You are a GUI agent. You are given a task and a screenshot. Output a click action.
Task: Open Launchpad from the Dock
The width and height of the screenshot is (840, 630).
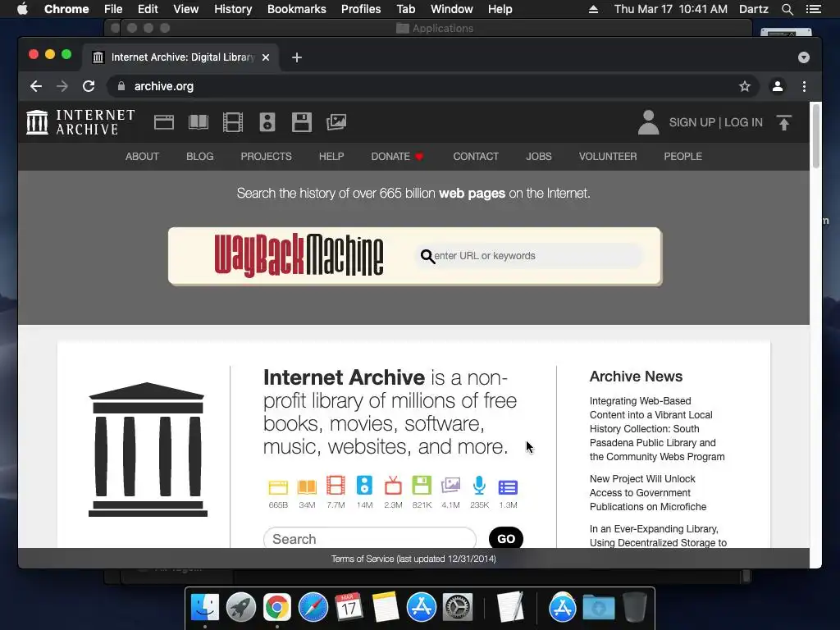pos(240,608)
